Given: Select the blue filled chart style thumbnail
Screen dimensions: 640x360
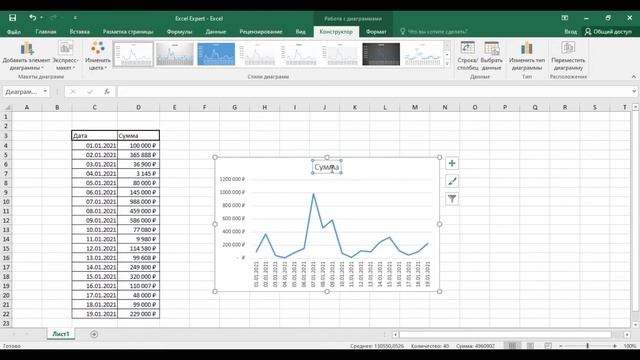Looking at the screenshot, I should tap(216, 54).
